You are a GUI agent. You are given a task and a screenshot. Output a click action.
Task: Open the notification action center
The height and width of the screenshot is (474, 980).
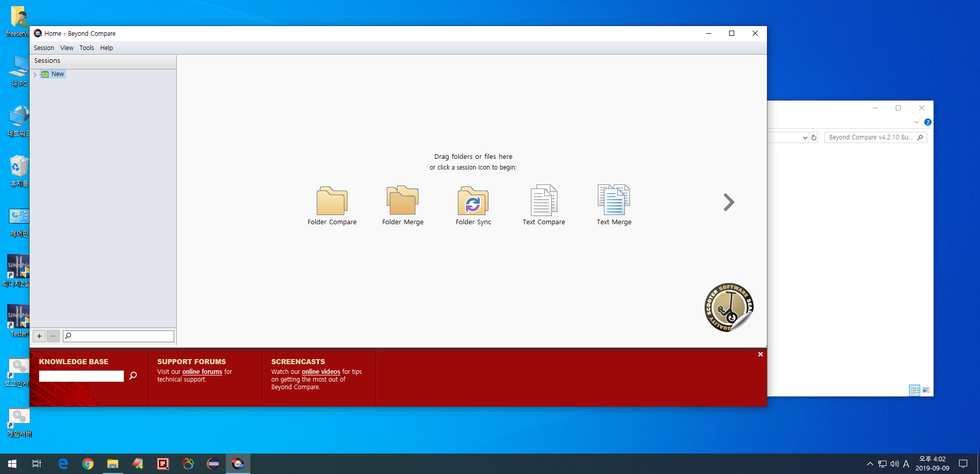(963, 464)
